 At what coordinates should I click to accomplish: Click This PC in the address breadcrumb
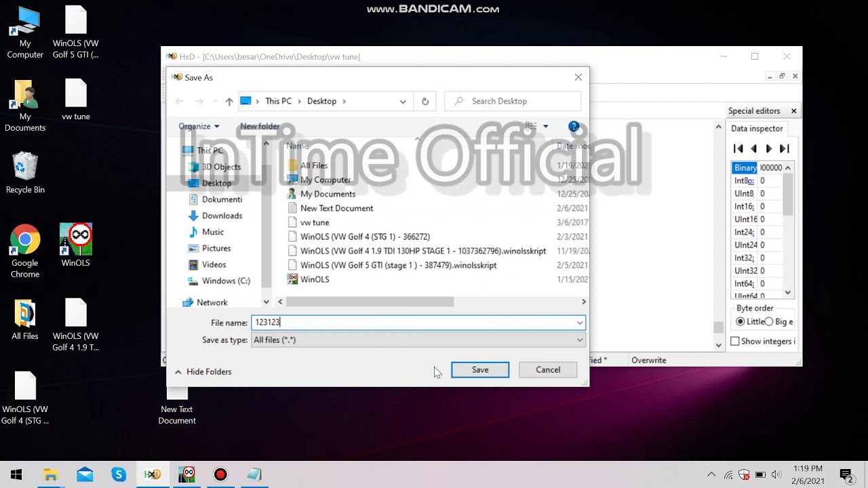pos(278,101)
